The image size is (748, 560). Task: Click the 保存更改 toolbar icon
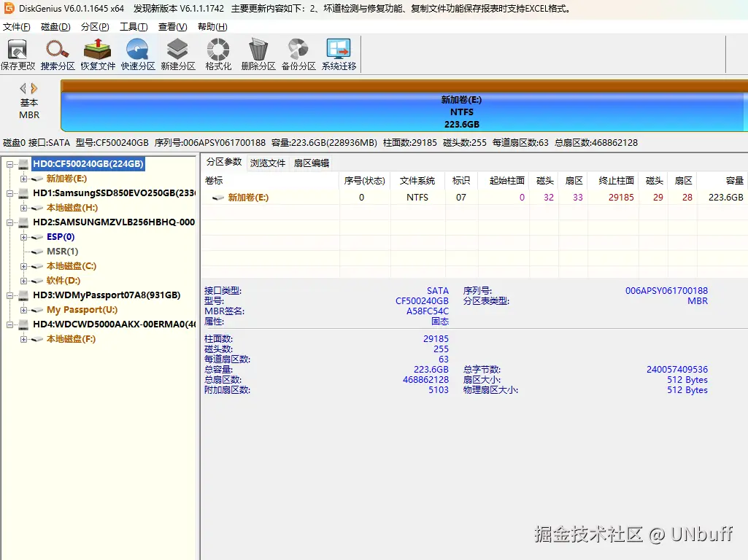coord(18,55)
